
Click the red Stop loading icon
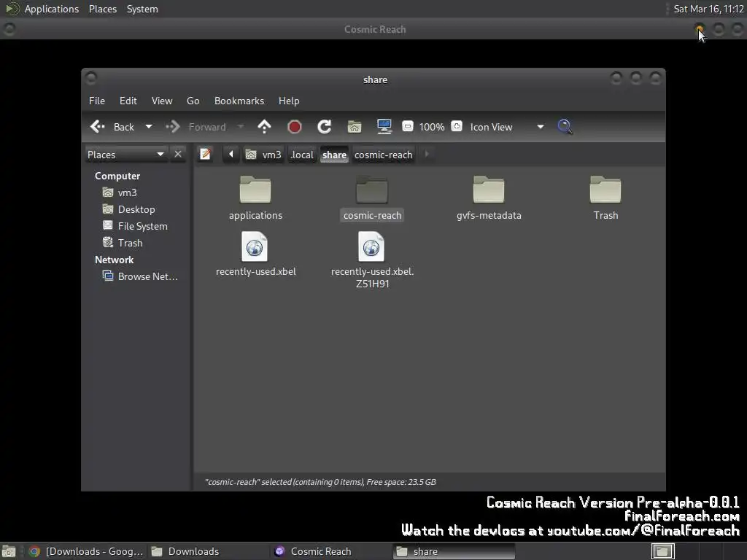pyautogui.click(x=295, y=127)
